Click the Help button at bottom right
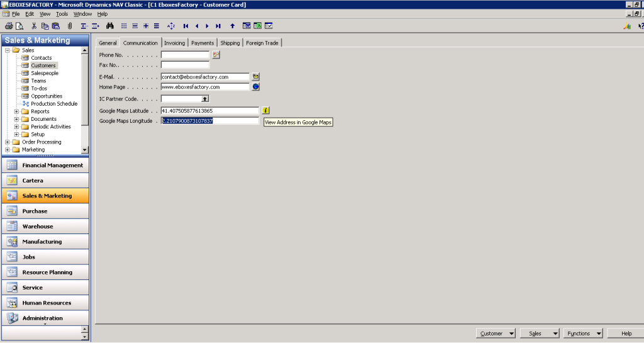 [626, 334]
